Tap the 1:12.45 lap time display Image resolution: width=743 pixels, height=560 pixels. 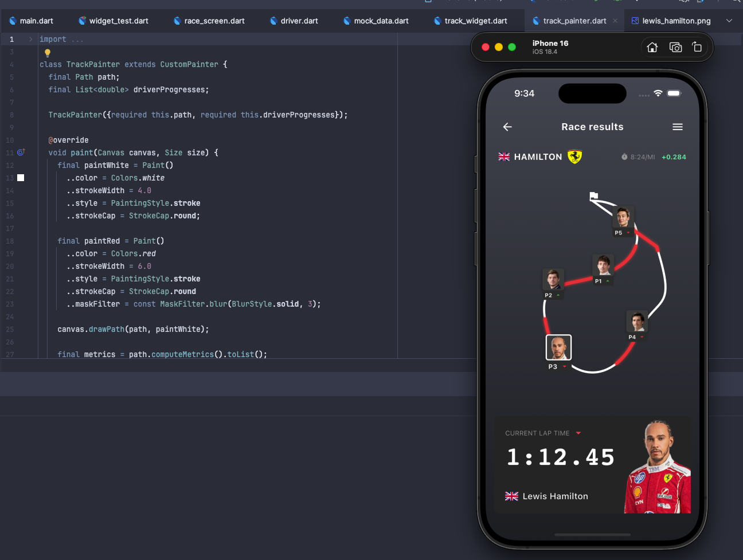[561, 457]
